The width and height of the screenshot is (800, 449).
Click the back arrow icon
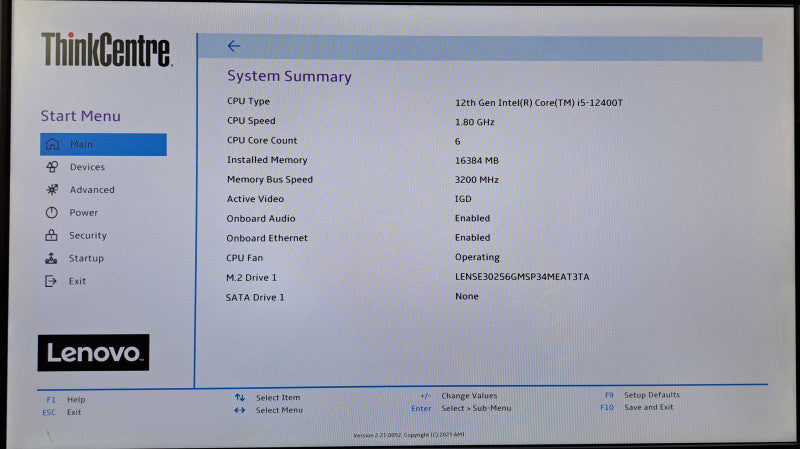coord(234,46)
